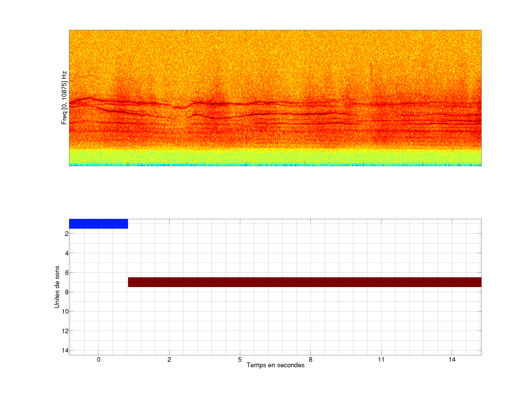532x399 pixels.
Task: Click the x-axis tick label '8'
Action: tap(311, 359)
